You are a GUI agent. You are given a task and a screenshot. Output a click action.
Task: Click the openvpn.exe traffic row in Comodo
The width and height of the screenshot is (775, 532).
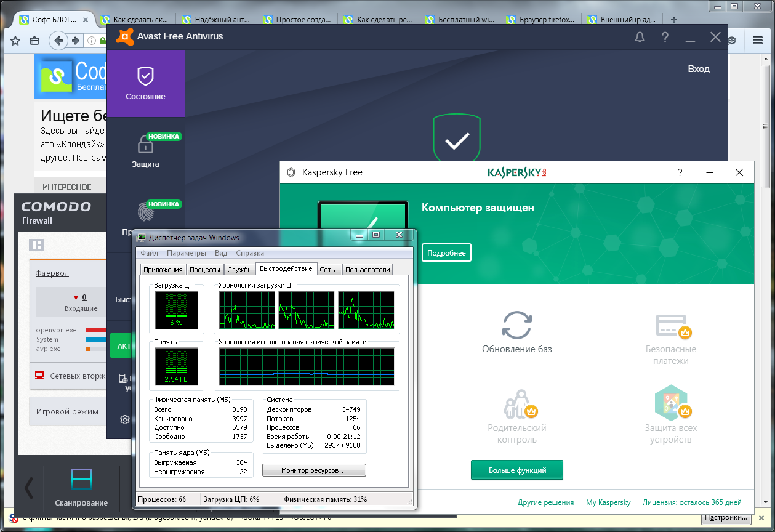tap(71, 330)
